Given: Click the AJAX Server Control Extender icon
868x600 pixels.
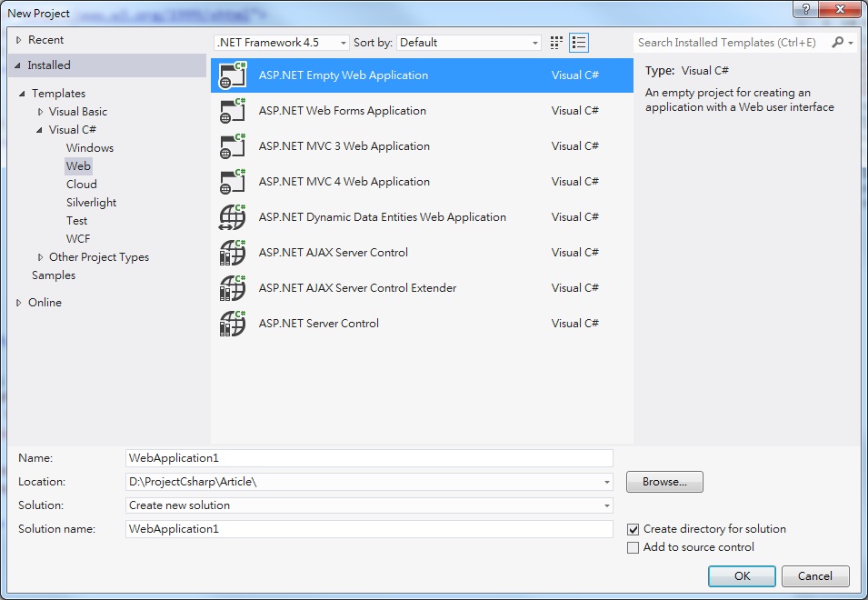Looking at the screenshot, I should [233, 288].
